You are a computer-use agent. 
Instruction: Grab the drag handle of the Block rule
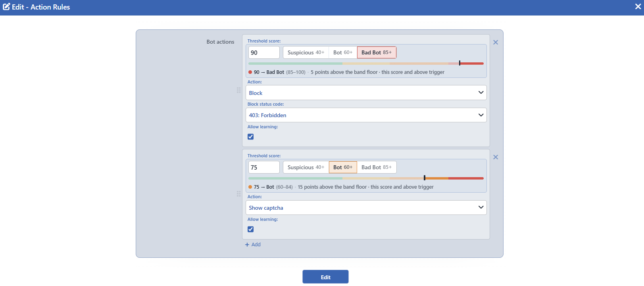click(x=238, y=90)
